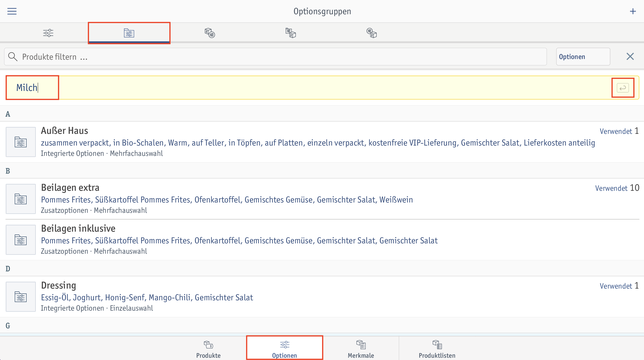
Task: Go to the Produktlisten bottom tab
Action: pyautogui.click(x=437, y=349)
